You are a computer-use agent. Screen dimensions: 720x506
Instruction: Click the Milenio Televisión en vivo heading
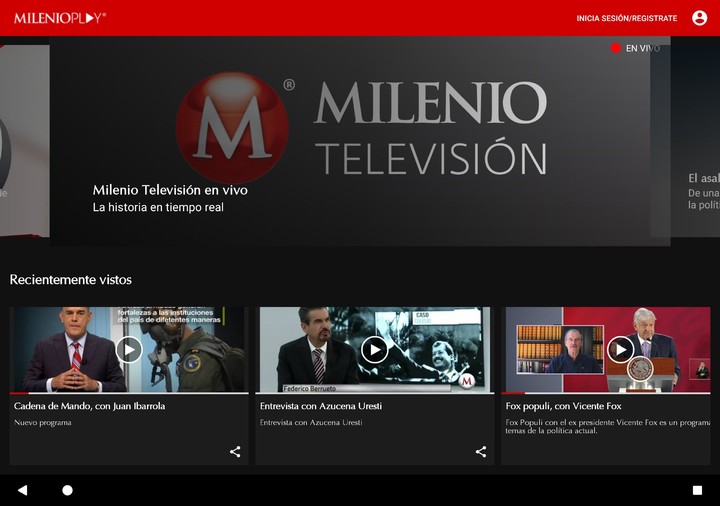[170, 190]
